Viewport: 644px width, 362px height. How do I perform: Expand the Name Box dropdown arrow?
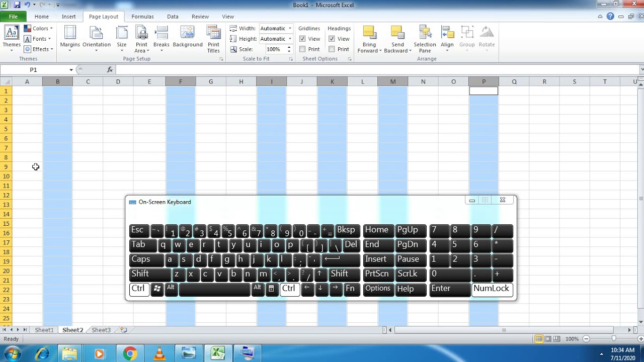coord(71,70)
